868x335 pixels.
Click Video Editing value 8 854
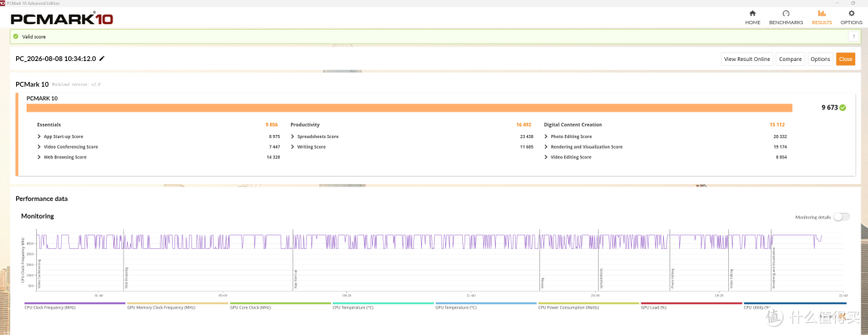coord(780,157)
